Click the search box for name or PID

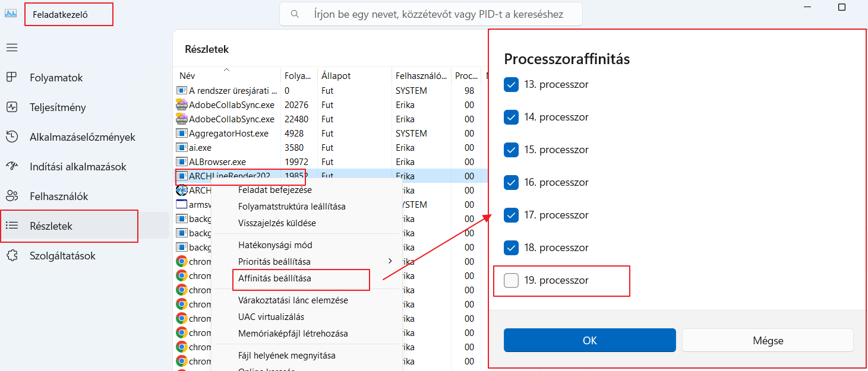pyautogui.click(x=431, y=14)
